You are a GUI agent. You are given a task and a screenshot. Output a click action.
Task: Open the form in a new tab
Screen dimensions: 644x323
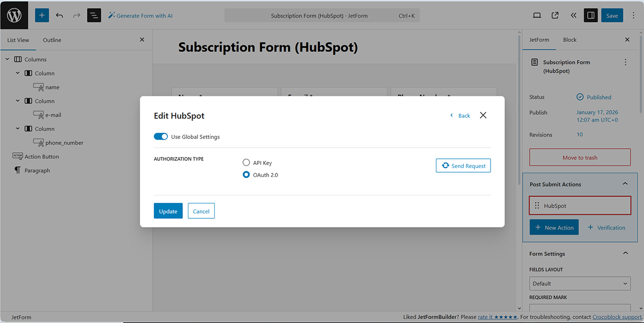coord(555,16)
